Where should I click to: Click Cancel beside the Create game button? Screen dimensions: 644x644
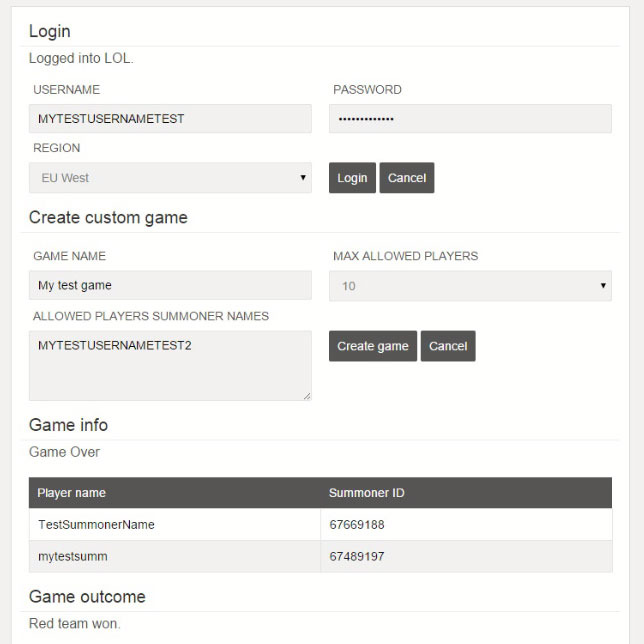pyautogui.click(x=448, y=346)
